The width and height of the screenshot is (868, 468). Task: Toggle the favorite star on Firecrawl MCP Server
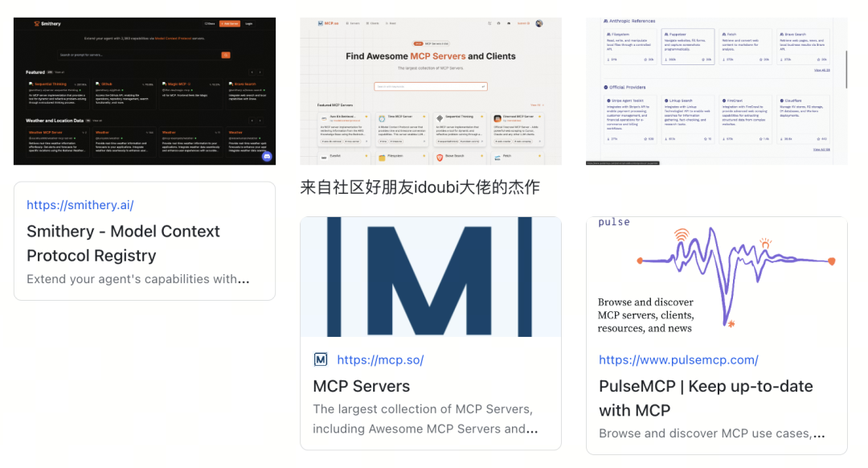point(539,116)
